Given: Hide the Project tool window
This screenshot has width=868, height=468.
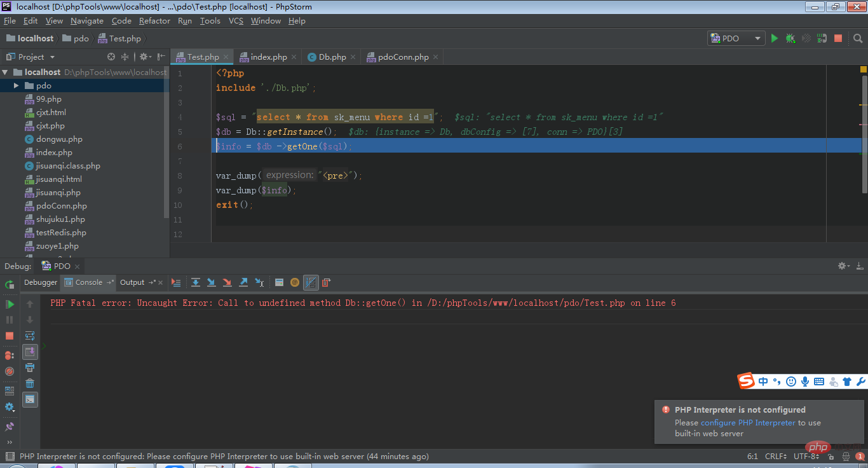Looking at the screenshot, I should pyautogui.click(x=161, y=57).
